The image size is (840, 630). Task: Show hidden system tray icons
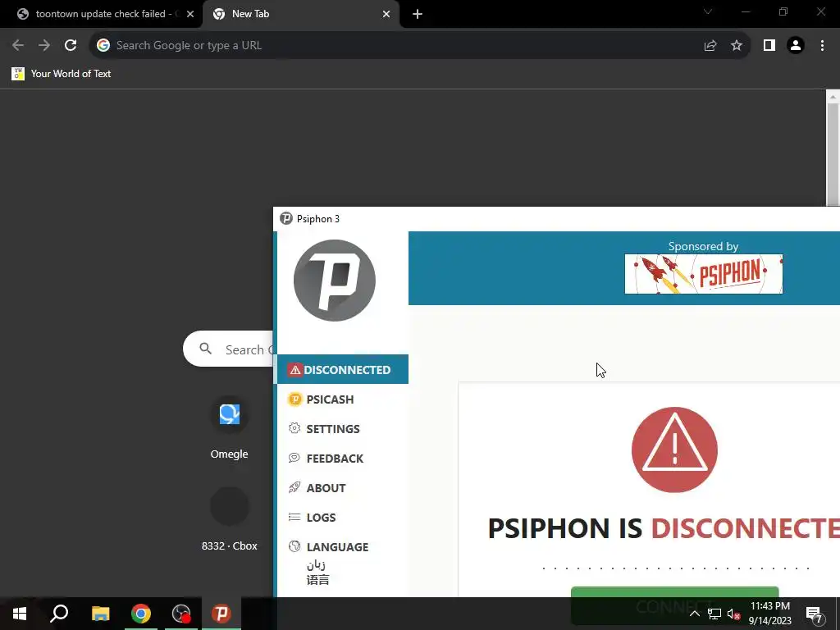pyautogui.click(x=694, y=614)
